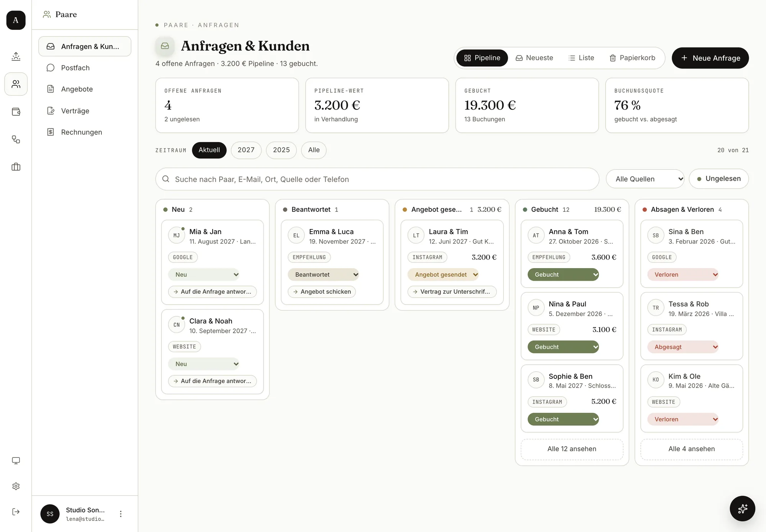Switch to the Pipeline view tab
This screenshot has width=766, height=532.
tap(482, 58)
